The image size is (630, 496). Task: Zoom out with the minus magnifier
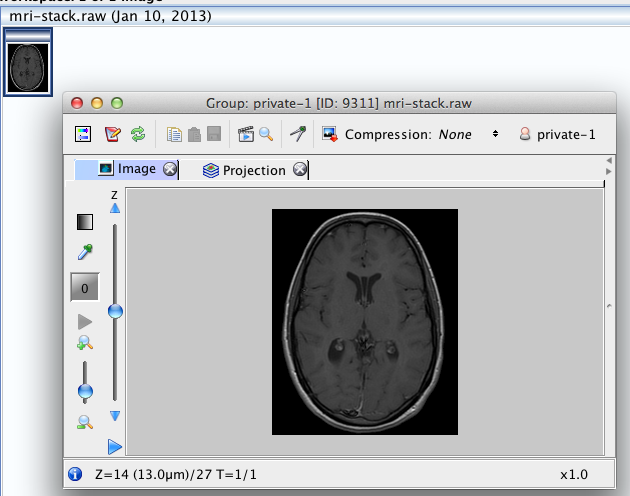(85, 422)
